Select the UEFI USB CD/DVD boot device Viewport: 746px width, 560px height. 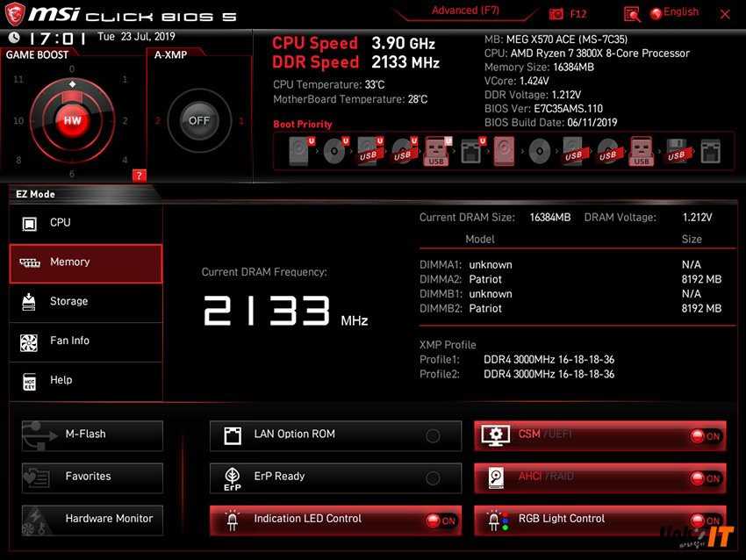point(405,151)
